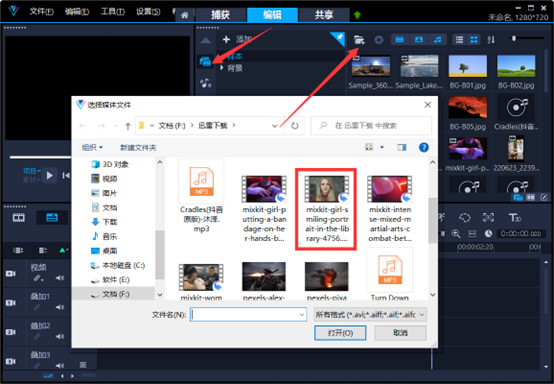554x384 pixels.
Task: Toggle the preview pane icon
Action: 402,147
